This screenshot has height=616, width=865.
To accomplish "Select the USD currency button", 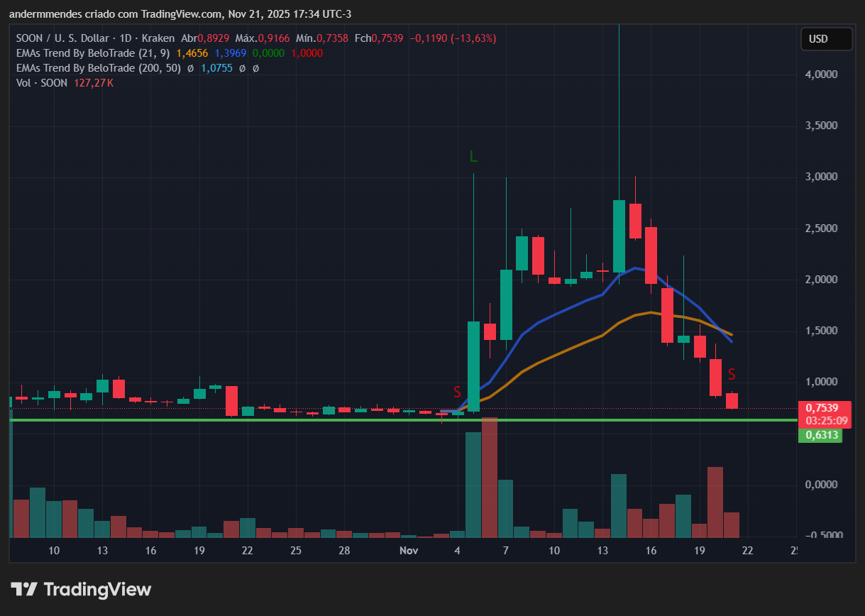I will coord(826,39).
